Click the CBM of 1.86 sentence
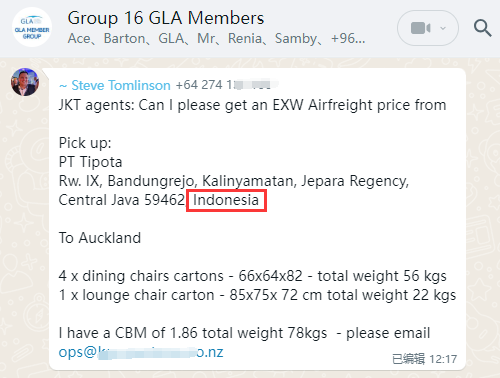This screenshot has width=500, height=378. tap(244, 333)
